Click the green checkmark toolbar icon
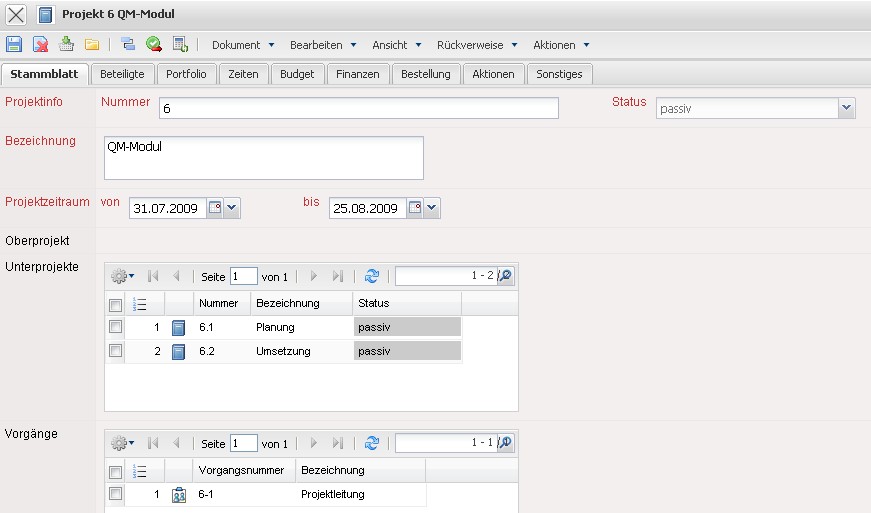This screenshot has height=513, width=871. 154,44
